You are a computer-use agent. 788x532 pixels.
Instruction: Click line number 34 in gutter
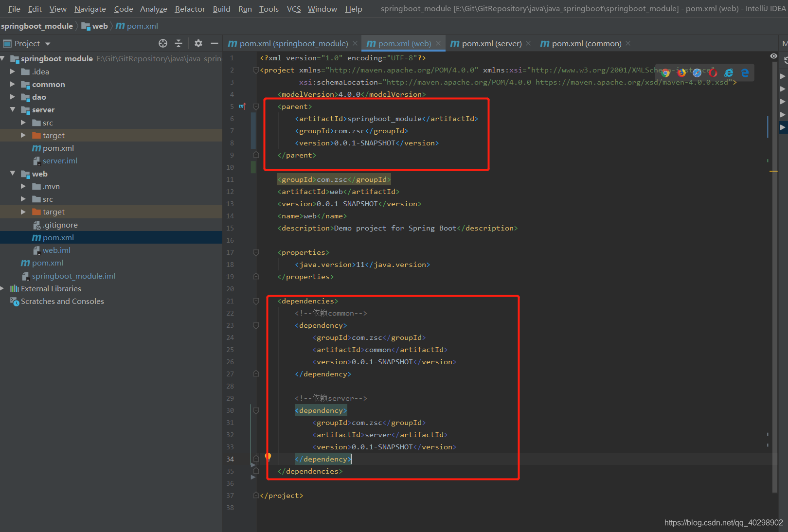coord(230,459)
